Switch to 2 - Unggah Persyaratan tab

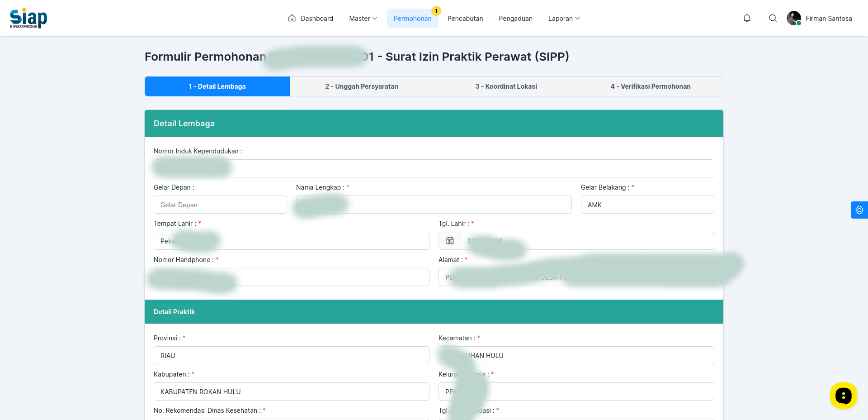[x=362, y=86]
